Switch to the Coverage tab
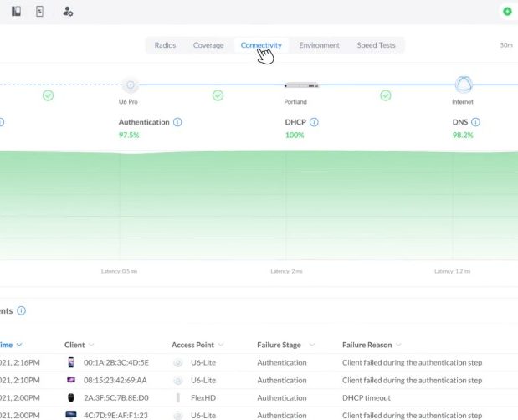Screen dimensions: 518x420 click(208, 45)
